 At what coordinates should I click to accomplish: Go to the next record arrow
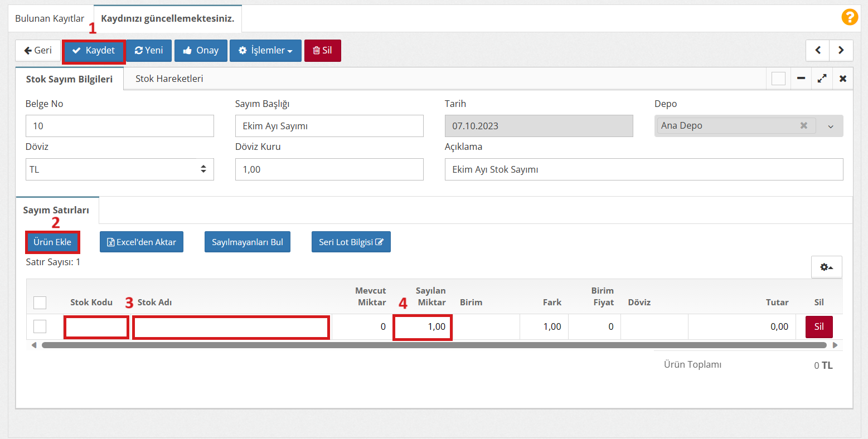[x=841, y=50]
